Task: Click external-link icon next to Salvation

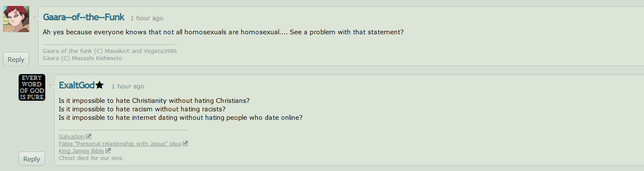Action: click(x=88, y=136)
